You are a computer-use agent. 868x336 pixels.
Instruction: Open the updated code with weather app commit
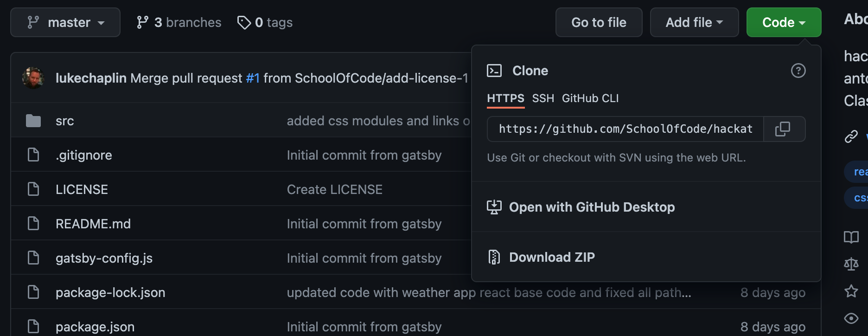(x=489, y=292)
